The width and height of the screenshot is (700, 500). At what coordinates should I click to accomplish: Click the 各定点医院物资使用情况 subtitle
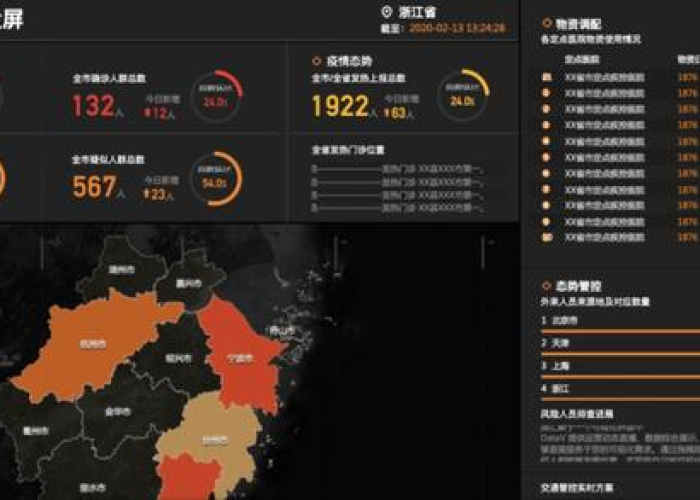(x=591, y=39)
